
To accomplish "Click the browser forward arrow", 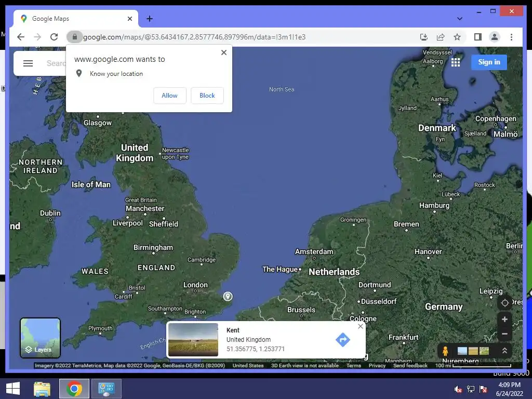I will [37, 37].
